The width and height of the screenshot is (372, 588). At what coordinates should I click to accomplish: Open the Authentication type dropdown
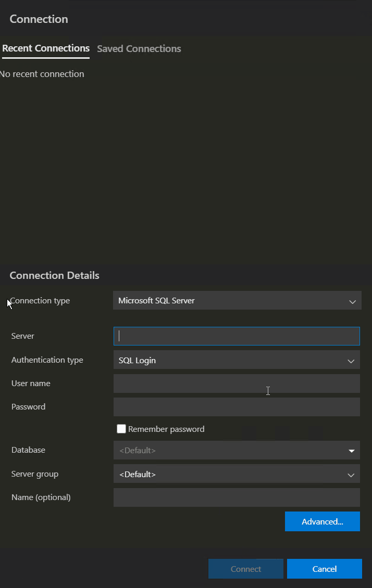click(237, 360)
